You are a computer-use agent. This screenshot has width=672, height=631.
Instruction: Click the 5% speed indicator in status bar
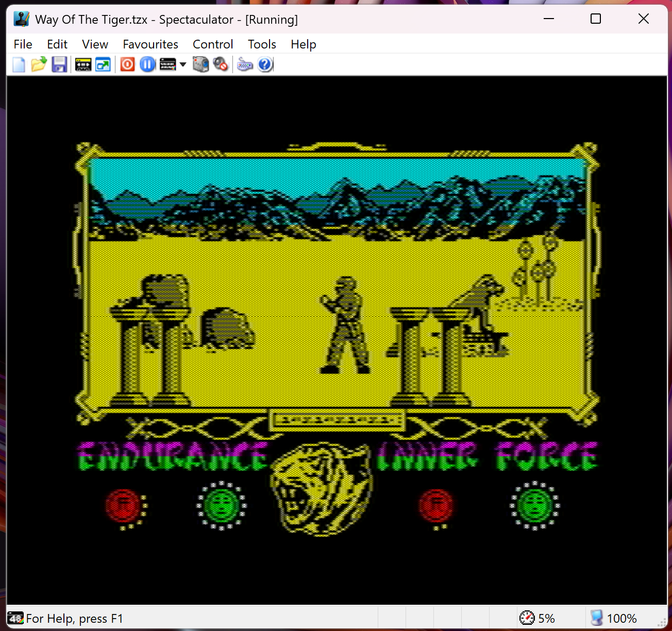click(537, 618)
